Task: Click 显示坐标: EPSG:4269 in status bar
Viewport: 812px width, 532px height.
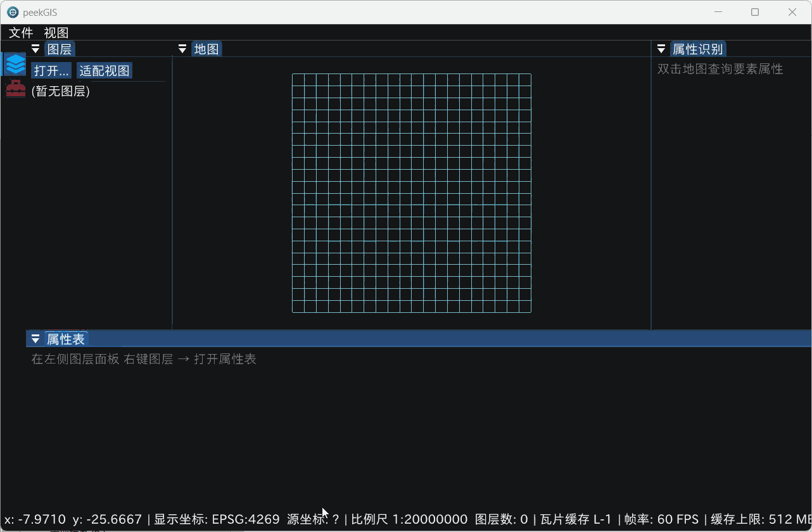Action: [x=217, y=519]
